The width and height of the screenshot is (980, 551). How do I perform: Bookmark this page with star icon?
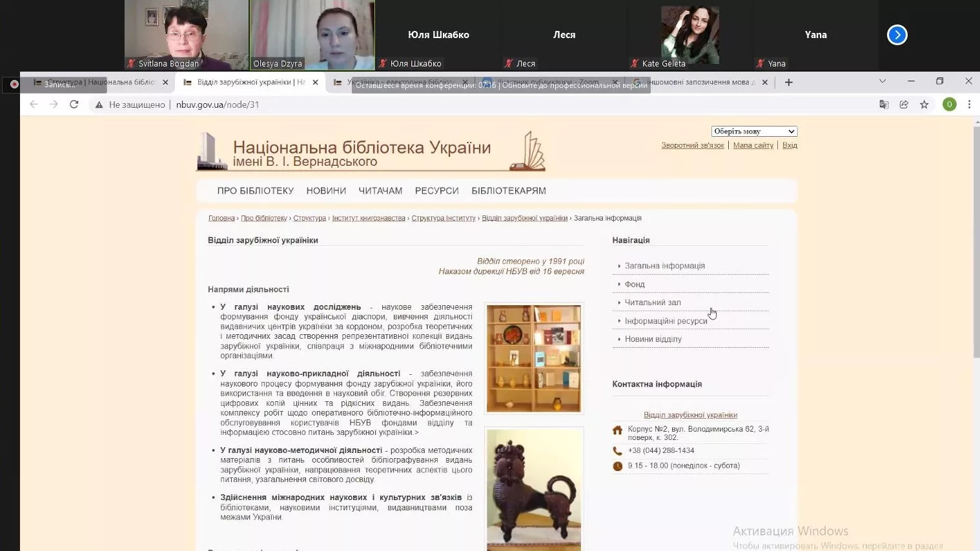tap(924, 105)
